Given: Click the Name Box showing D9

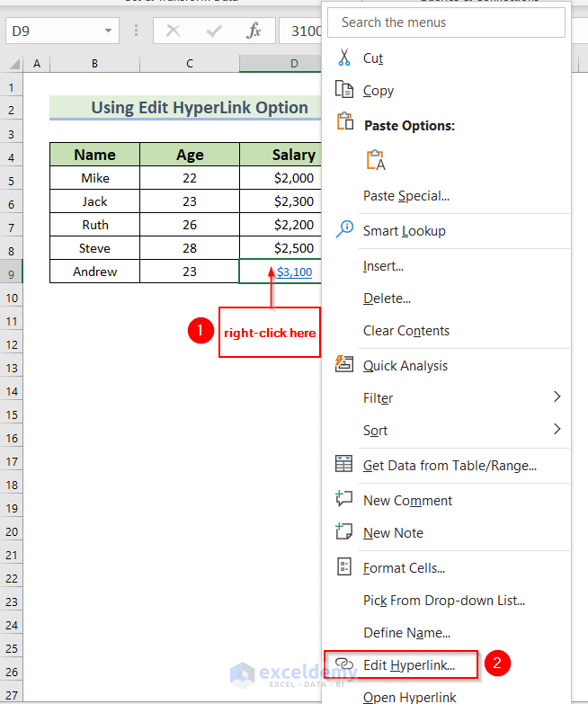Looking at the screenshot, I should pyautogui.click(x=62, y=31).
